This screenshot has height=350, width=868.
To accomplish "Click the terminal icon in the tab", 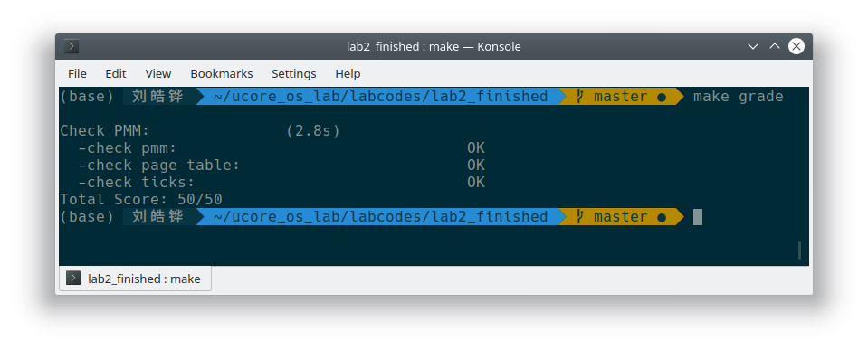I will click(73, 279).
